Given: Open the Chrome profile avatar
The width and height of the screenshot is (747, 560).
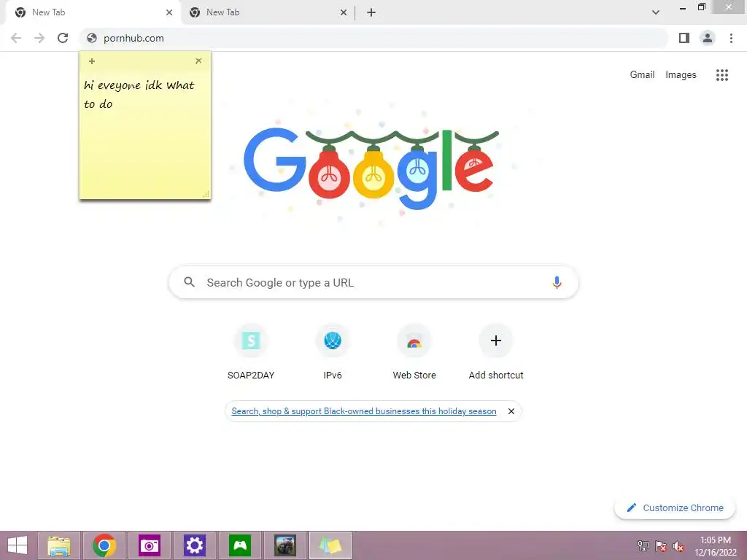Looking at the screenshot, I should [708, 38].
